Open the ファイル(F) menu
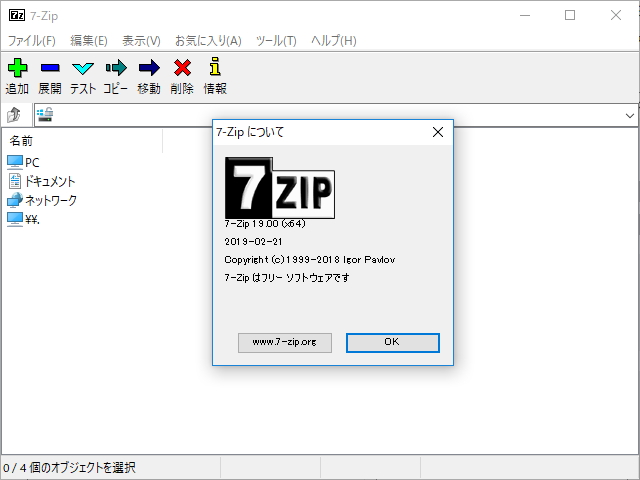 click(x=31, y=41)
